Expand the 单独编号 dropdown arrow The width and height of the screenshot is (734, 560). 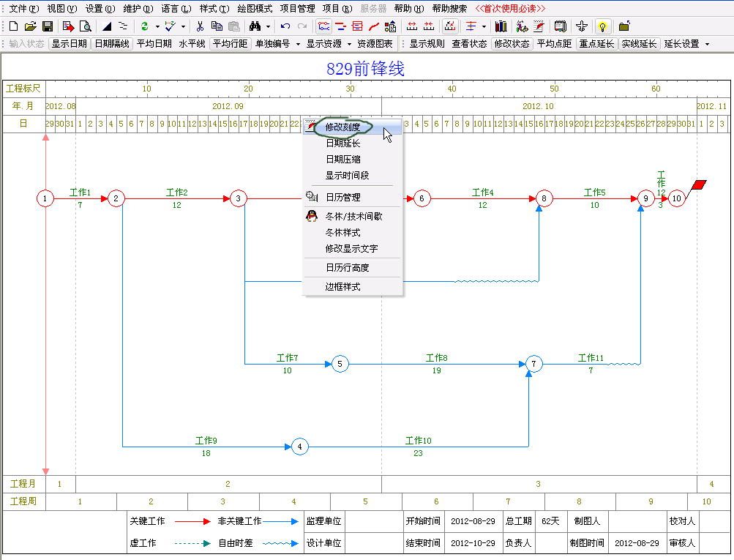(298, 44)
